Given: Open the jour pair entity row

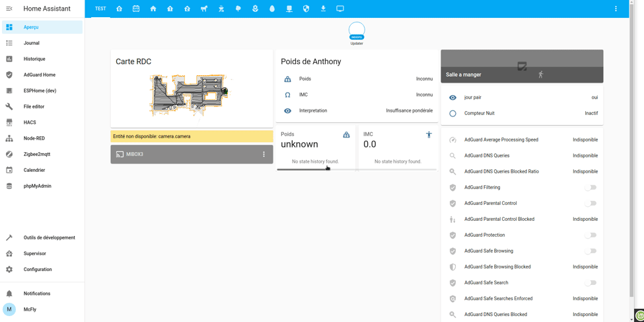Looking at the screenshot, I should (522, 97).
